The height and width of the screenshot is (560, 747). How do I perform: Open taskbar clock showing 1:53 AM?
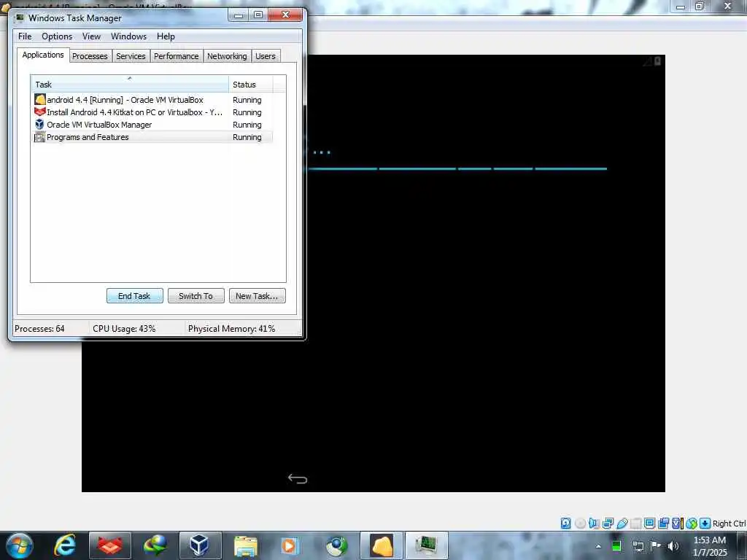tap(710, 546)
